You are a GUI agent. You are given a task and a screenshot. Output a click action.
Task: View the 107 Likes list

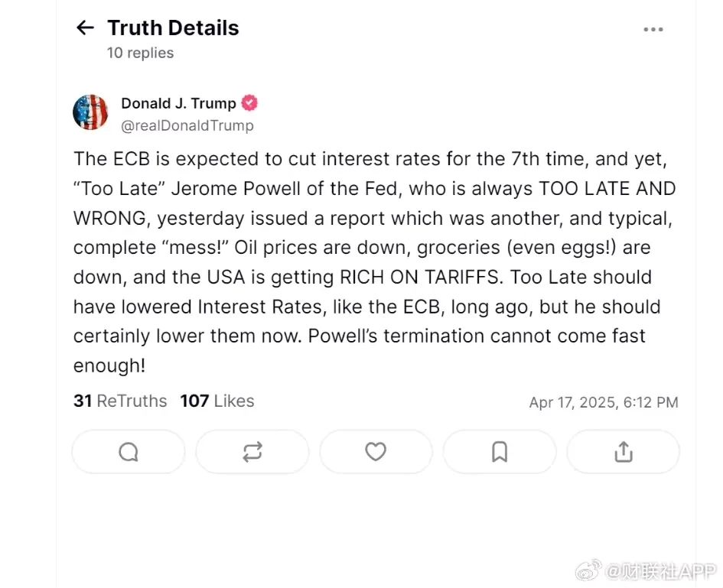click(x=217, y=401)
